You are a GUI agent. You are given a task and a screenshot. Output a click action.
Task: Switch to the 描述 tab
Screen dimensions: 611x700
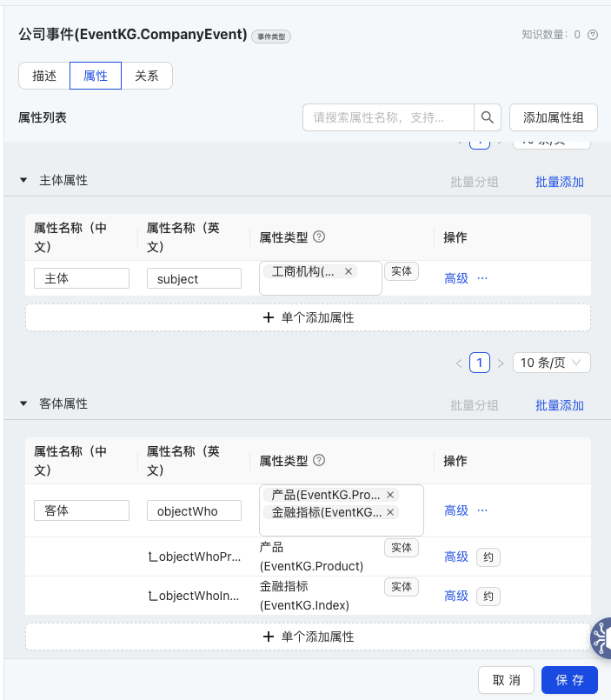44,76
